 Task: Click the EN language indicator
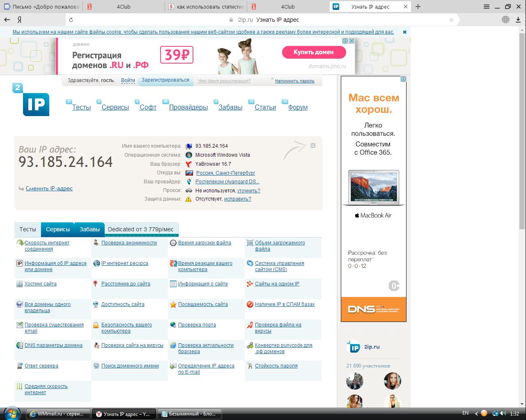tap(466, 413)
